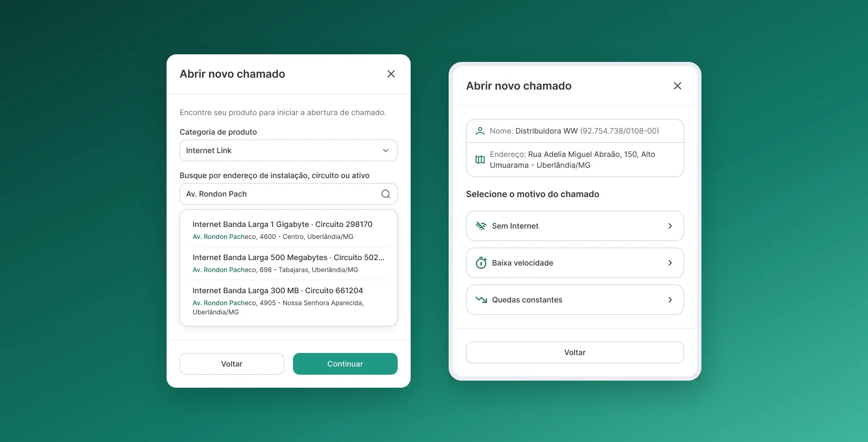Viewport: 868px width, 442px height.
Task: Click the stopwatch icon on Baixa velocidade
Action: coord(481,263)
